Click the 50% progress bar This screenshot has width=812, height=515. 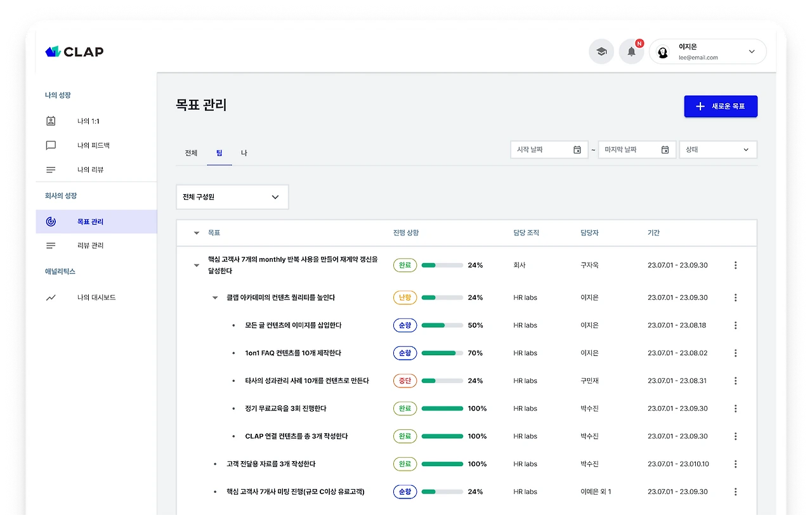[x=442, y=325]
